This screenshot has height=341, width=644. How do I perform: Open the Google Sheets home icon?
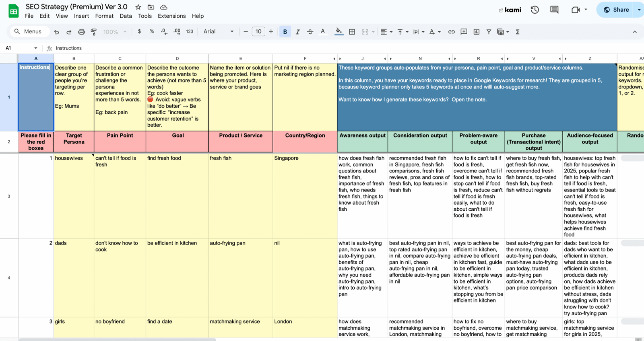coord(14,11)
